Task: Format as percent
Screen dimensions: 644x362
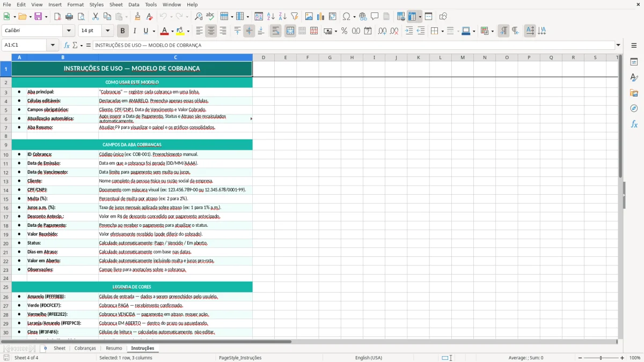Action: coord(344,31)
